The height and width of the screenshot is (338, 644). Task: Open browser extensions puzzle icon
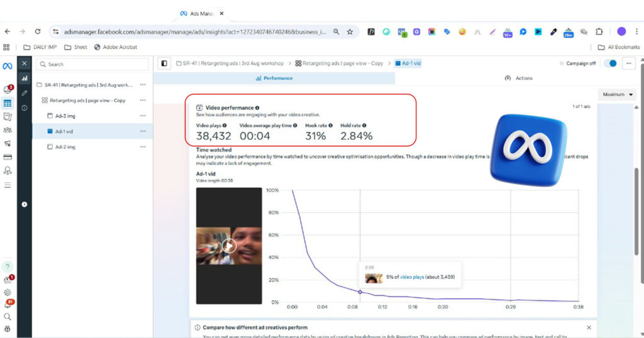pos(599,31)
